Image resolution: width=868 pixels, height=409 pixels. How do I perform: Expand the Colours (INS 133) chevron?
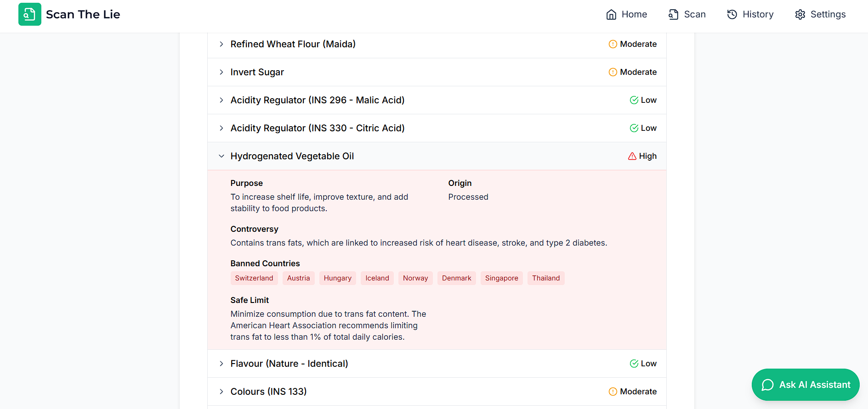click(221, 392)
